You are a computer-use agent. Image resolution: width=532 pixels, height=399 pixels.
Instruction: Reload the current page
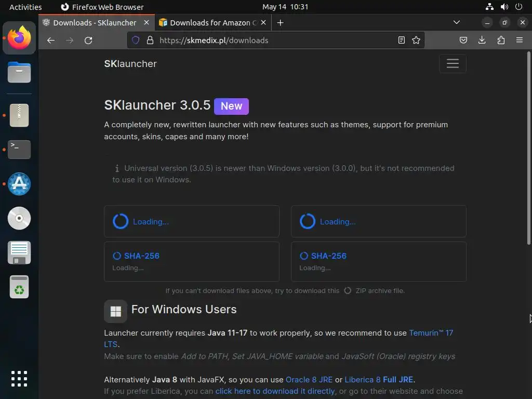pyautogui.click(x=88, y=41)
